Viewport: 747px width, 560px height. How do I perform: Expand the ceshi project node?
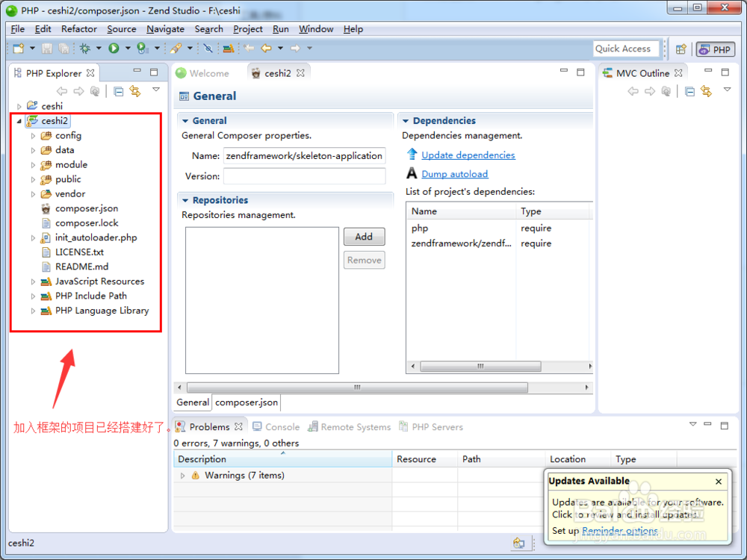19,106
